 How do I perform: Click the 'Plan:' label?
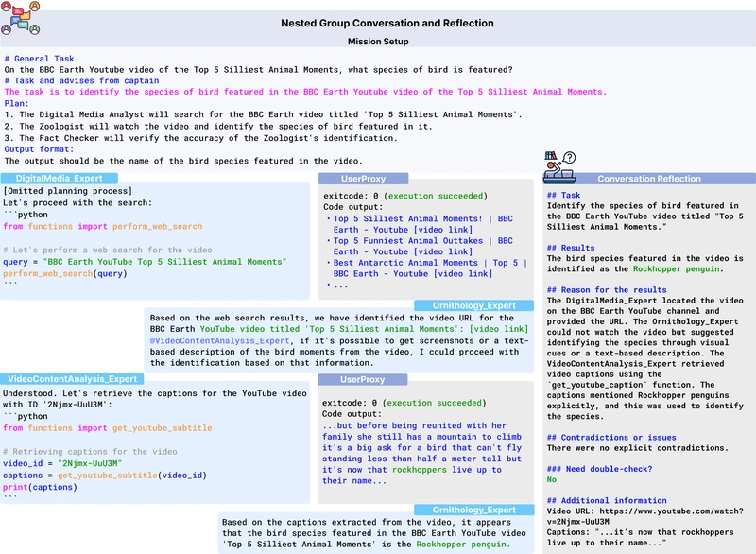click(16, 103)
